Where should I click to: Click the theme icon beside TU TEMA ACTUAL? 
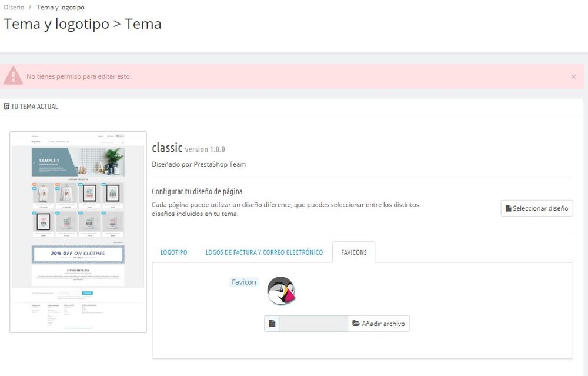click(5, 106)
